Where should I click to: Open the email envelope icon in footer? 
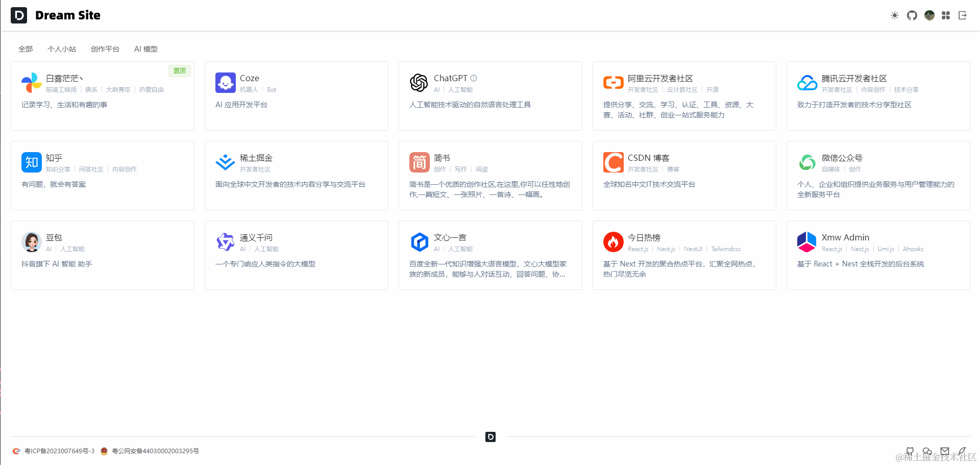945,451
